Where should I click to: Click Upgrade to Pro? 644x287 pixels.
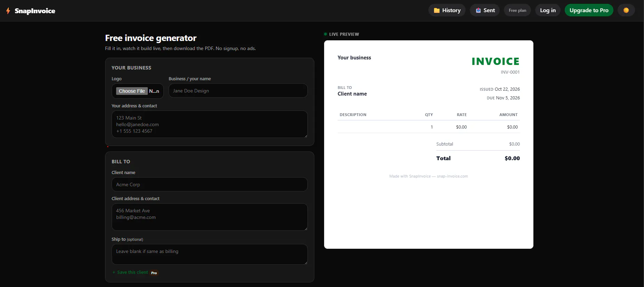tap(589, 10)
